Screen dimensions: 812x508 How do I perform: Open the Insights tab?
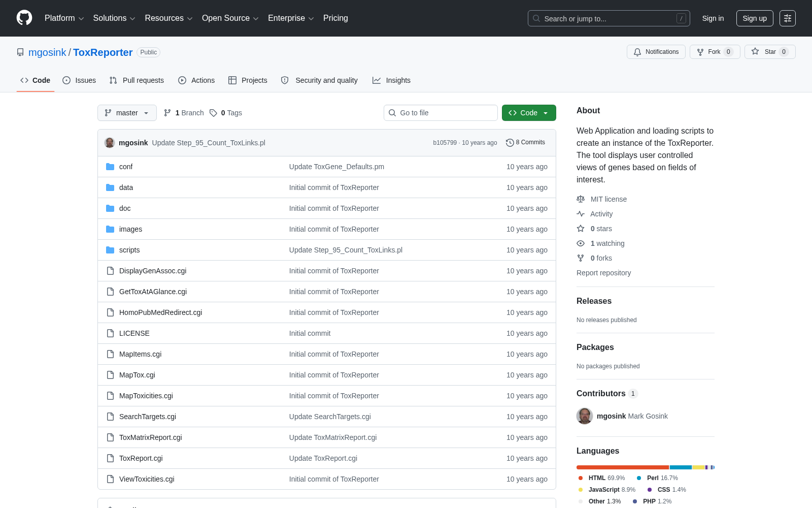coord(391,80)
